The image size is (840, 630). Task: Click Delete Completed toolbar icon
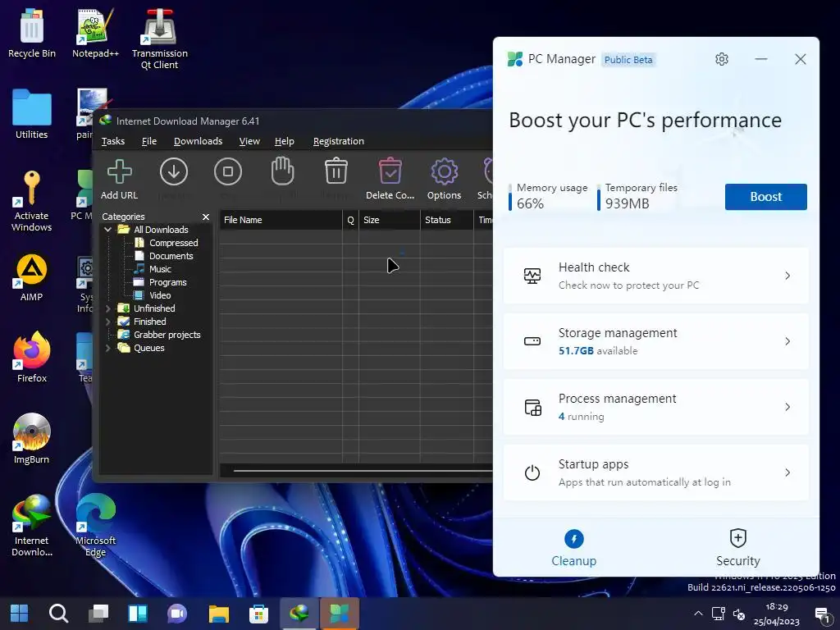click(x=390, y=180)
